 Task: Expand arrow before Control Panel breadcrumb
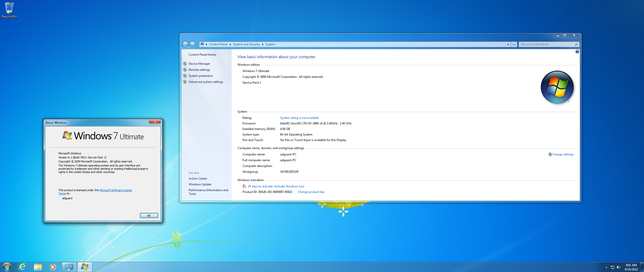pyautogui.click(x=207, y=44)
